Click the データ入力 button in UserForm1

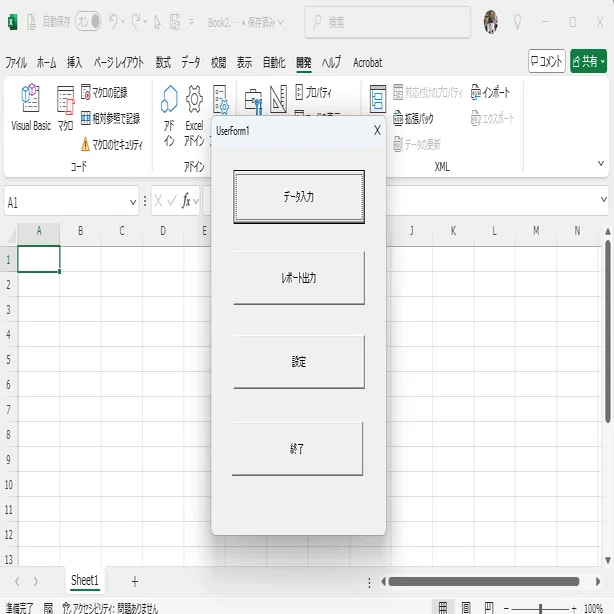click(299, 197)
